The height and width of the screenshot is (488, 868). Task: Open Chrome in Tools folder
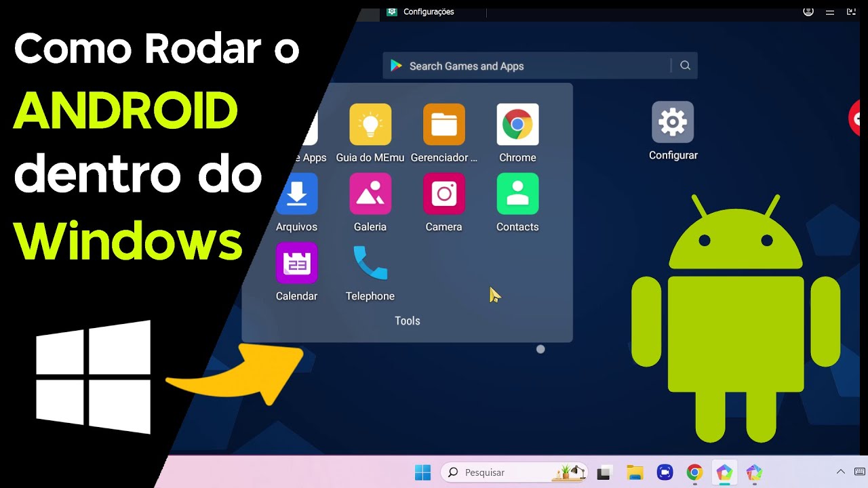[517, 125]
